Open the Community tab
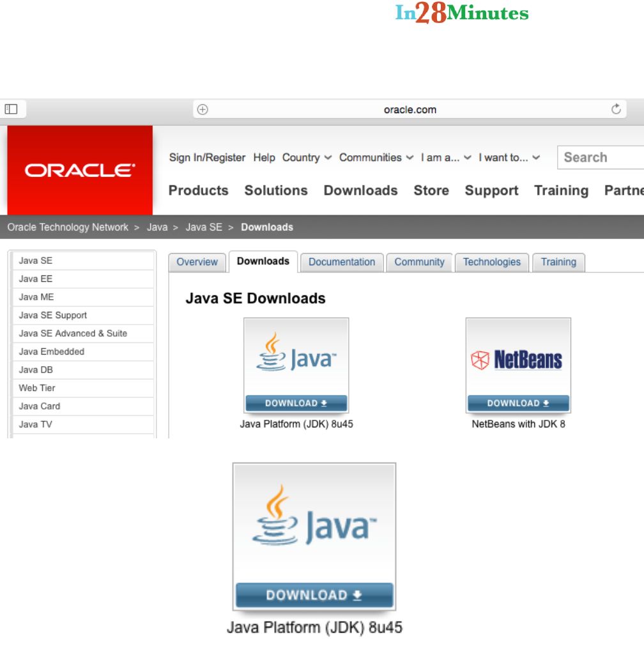This screenshot has width=644, height=646. [419, 262]
